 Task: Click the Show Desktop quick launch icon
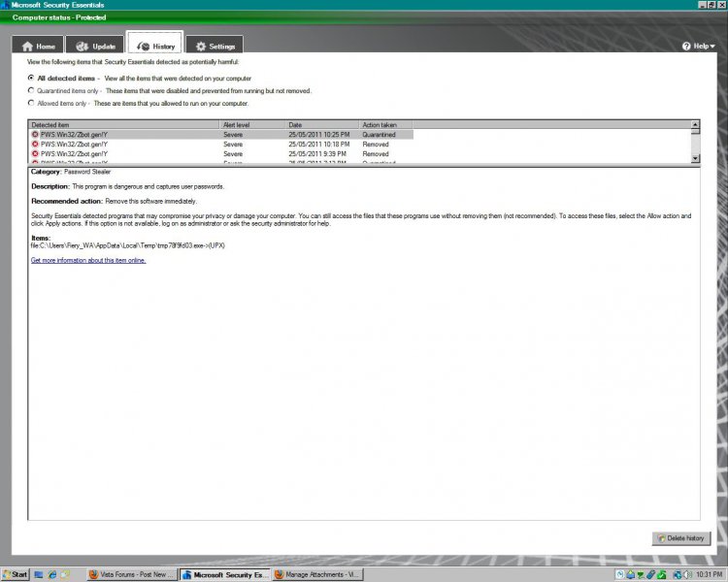[39, 574]
